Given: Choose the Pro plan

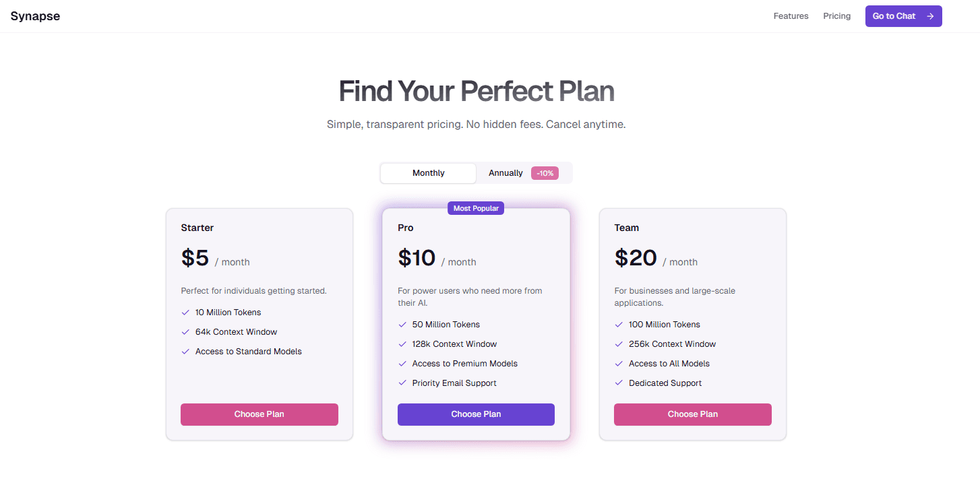Looking at the screenshot, I should tap(476, 414).
